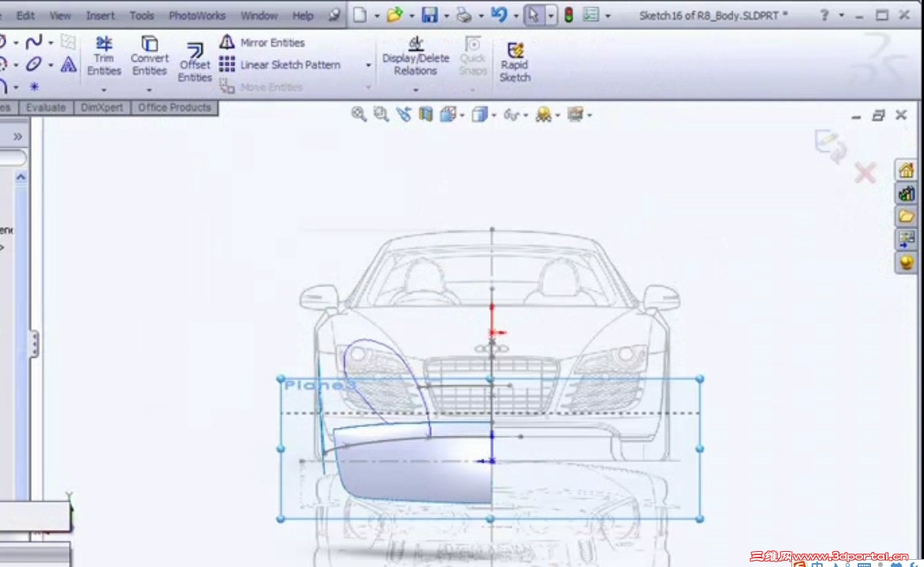Screen dimensions: 924x567
Task: Expand the Ellipse tool dropdown arrow
Action: [x=51, y=65]
